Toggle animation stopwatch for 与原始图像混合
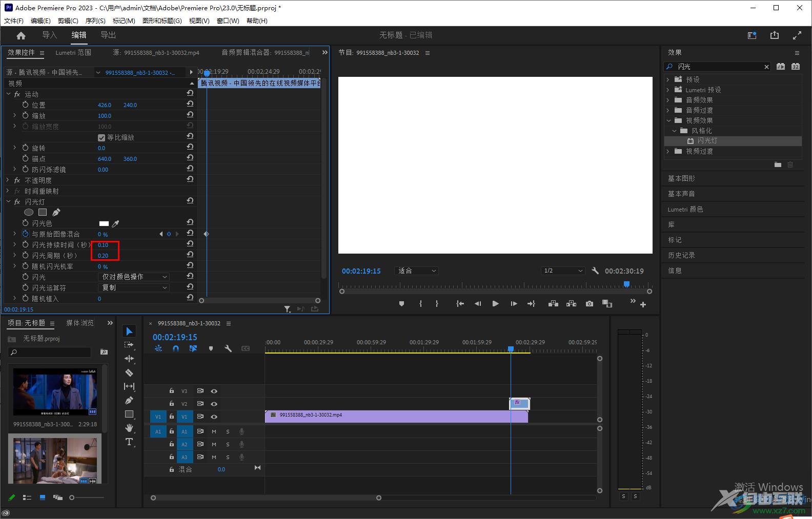 (x=25, y=234)
